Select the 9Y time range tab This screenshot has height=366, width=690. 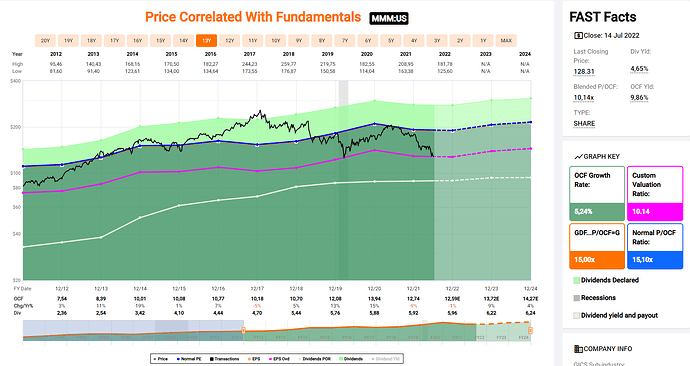coord(299,40)
